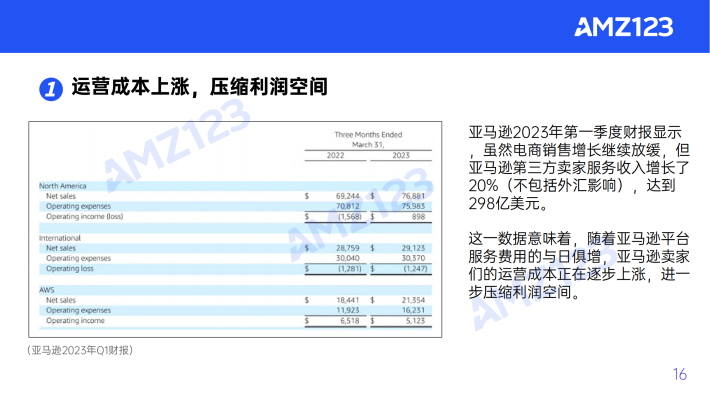Click the financial table image
This screenshot has width=710, height=399.
pos(235,229)
